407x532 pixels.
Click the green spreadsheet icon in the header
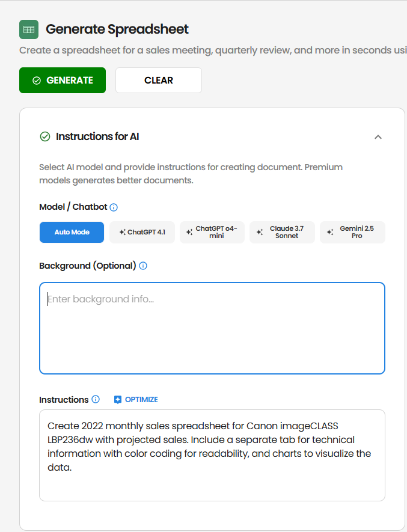[28, 29]
